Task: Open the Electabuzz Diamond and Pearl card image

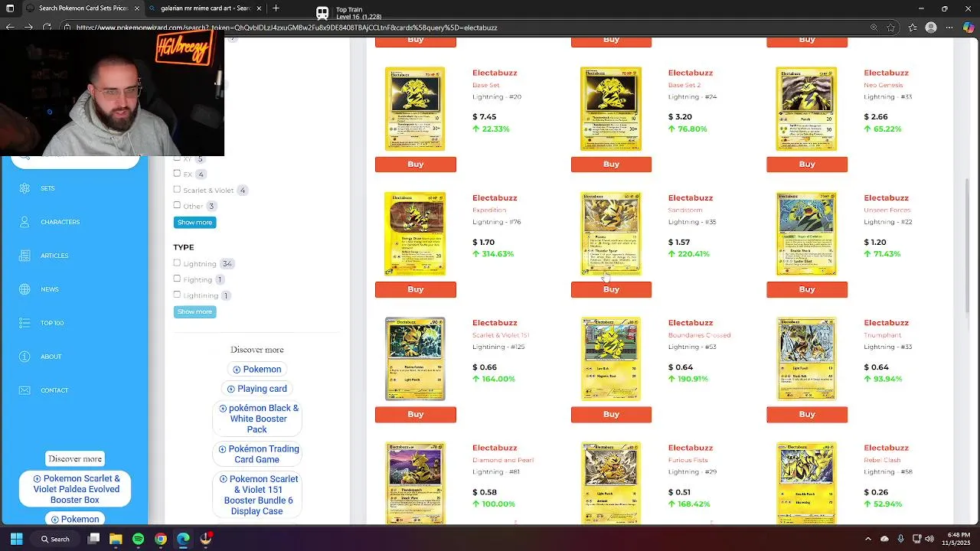Action: point(415,483)
